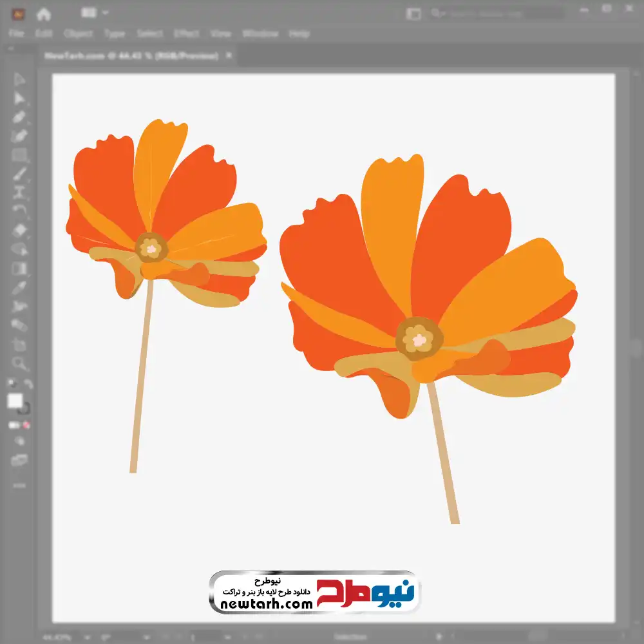644x644 pixels.
Task: Click the white fill color swatch
Action: point(15,401)
